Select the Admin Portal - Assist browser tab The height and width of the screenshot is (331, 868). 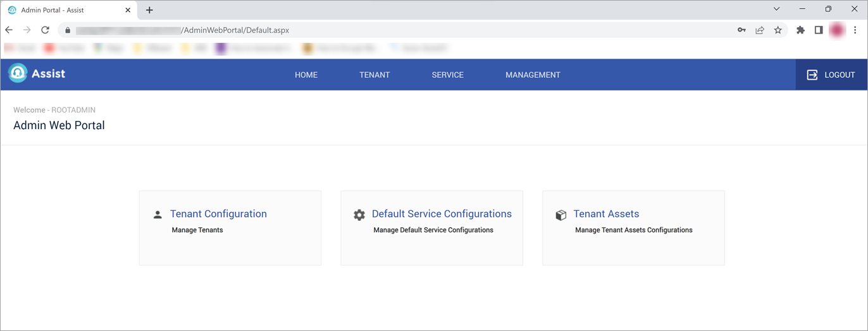pyautogui.click(x=70, y=10)
